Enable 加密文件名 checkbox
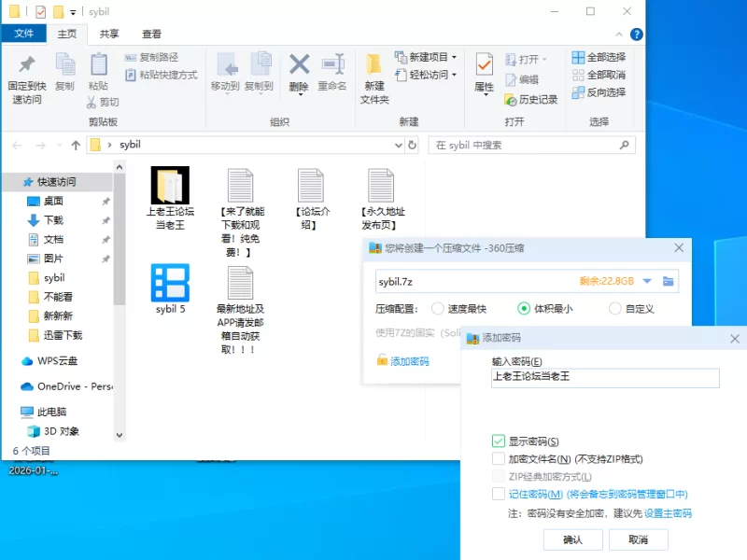Viewport: 747px width, 560px height. tap(499, 459)
